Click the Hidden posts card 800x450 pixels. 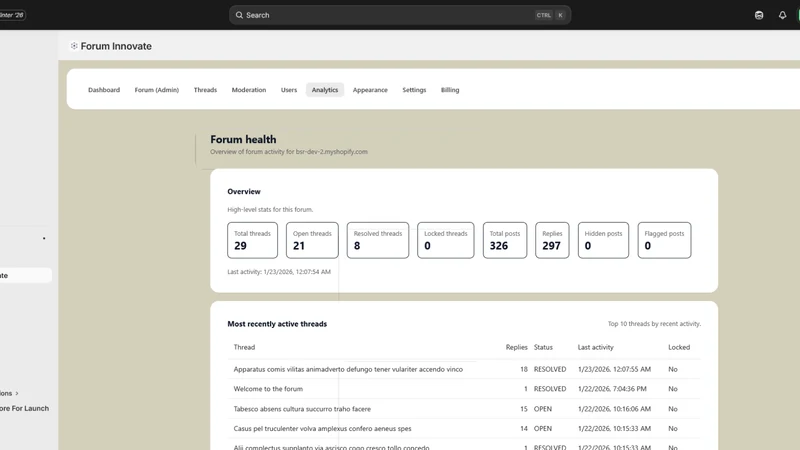tap(603, 240)
